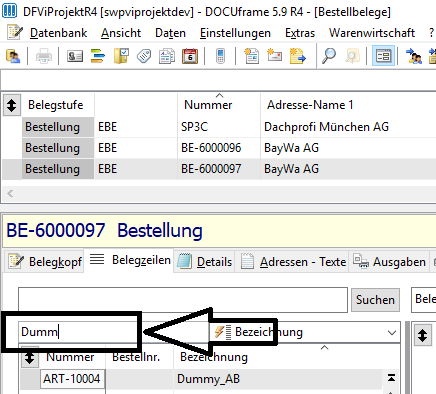Click the colored stacked bars icon
The width and height of the screenshot is (436, 394).
[98, 56]
